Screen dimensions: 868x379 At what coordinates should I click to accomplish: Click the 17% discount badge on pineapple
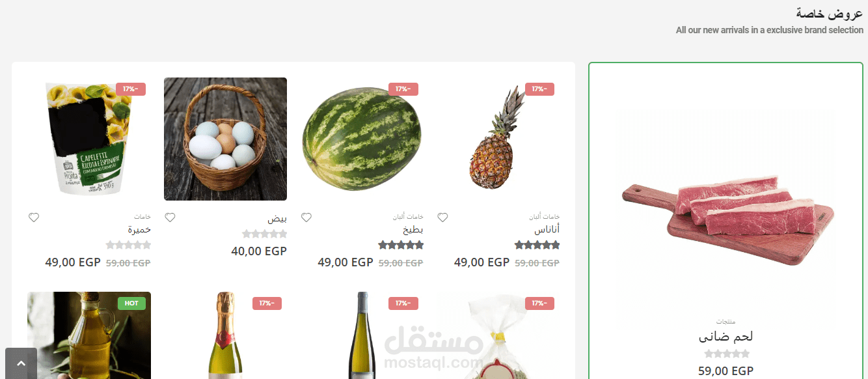click(x=539, y=89)
